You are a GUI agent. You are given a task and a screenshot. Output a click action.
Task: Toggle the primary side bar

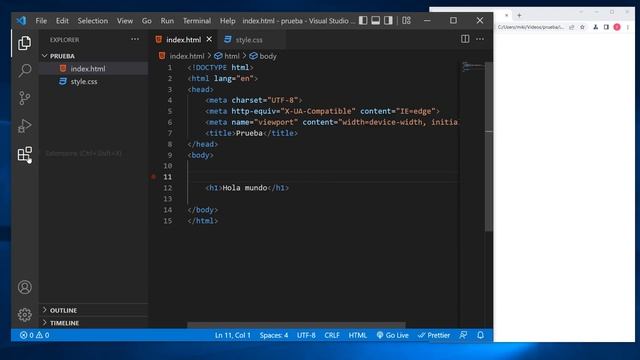(x=363, y=20)
